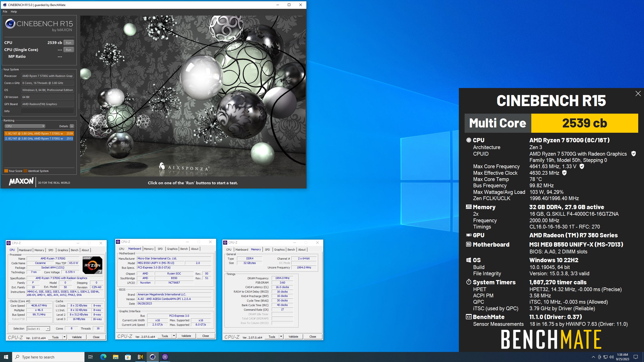Click the taskbar search box
The width and height of the screenshot is (644, 362).
pos(48,357)
